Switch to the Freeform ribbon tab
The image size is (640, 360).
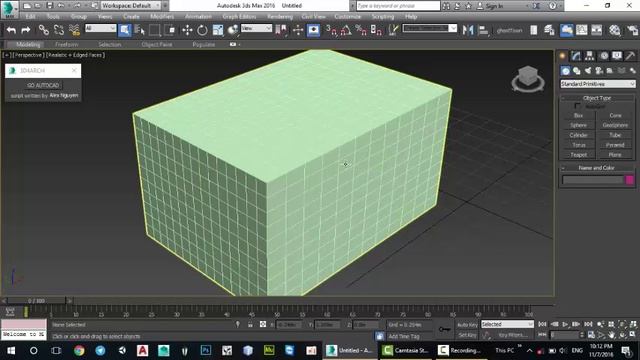coord(67,44)
